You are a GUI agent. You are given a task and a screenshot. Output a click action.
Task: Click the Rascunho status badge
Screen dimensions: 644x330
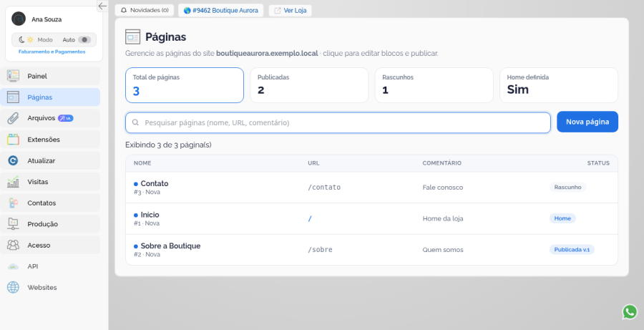[x=567, y=187]
